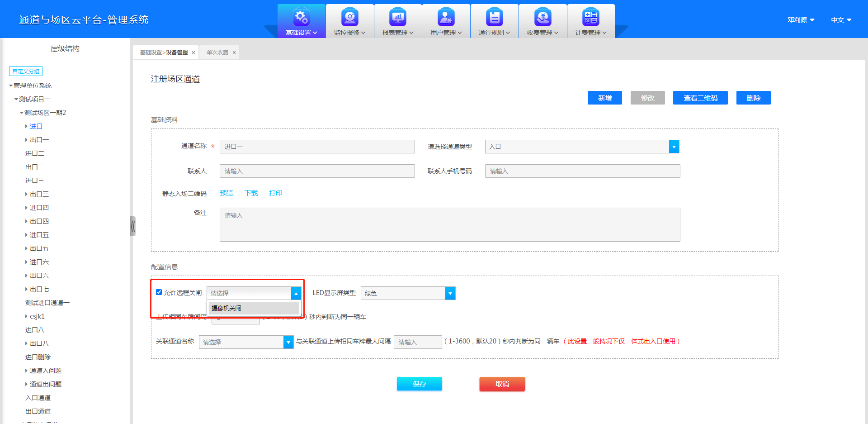Collapse the left sidebar panel handle
The height and width of the screenshot is (424, 868).
(x=133, y=226)
